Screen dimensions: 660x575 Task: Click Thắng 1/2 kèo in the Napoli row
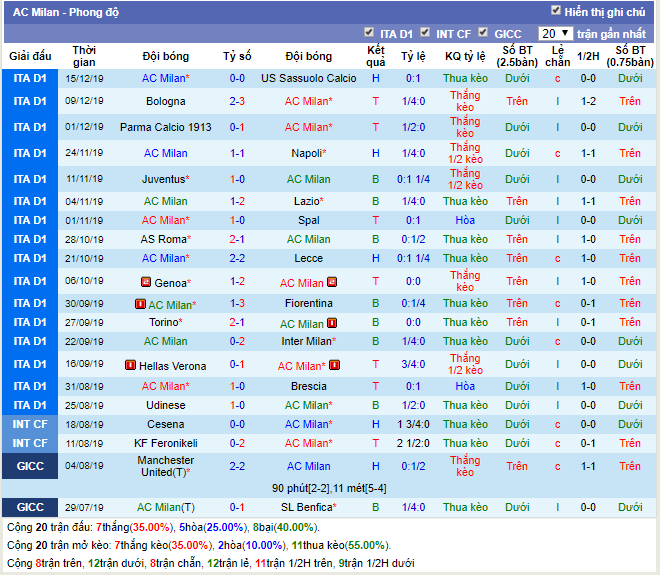(x=465, y=153)
